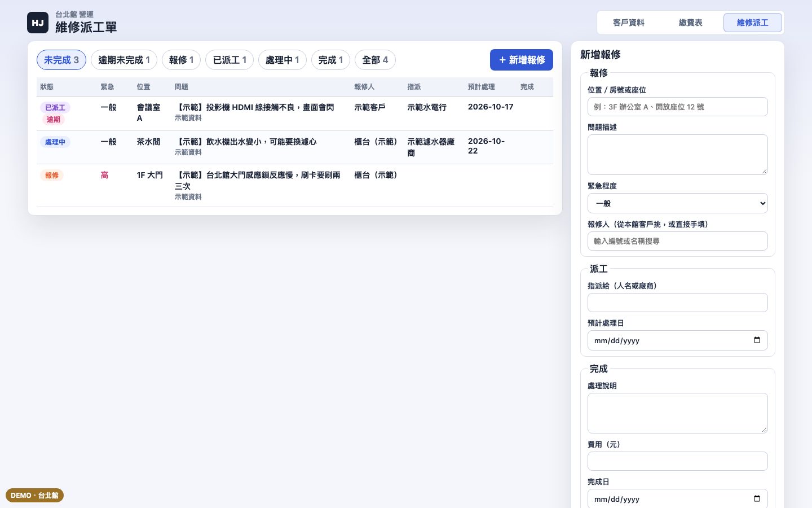Click the 處理說明 textarea

(x=678, y=413)
